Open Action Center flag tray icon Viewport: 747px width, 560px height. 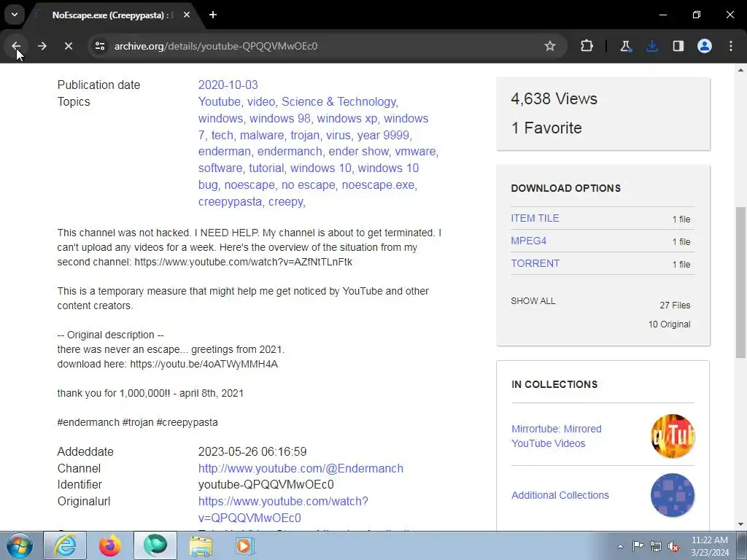point(638,546)
